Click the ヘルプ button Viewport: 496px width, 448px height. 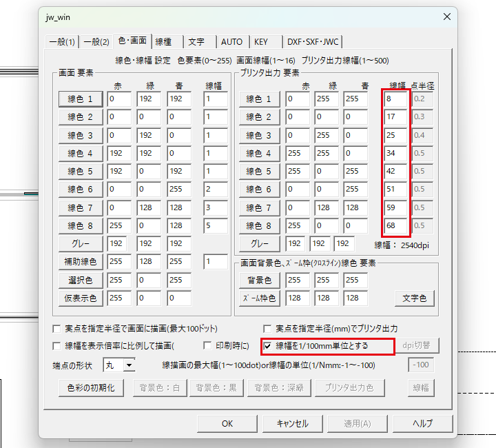pos(422,424)
